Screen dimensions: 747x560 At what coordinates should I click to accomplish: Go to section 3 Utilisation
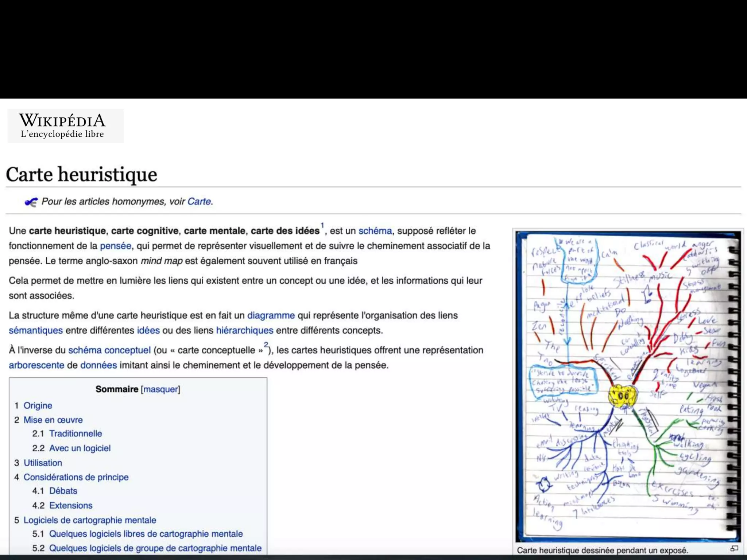[x=43, y=463]
